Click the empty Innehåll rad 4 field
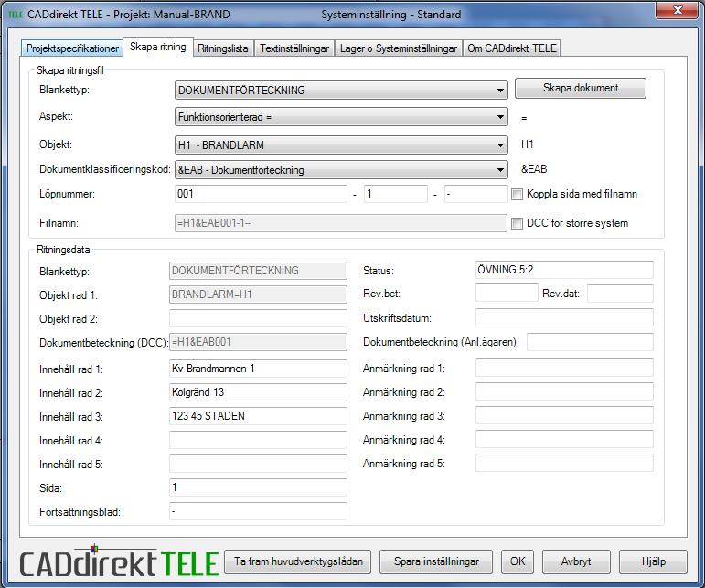The height and width of the screenshot is (588, 705). pyautogui.click(x=258, y=440)
